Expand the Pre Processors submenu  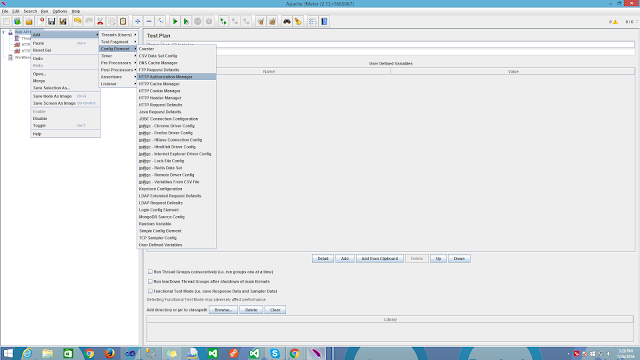[x=118, y=63]
